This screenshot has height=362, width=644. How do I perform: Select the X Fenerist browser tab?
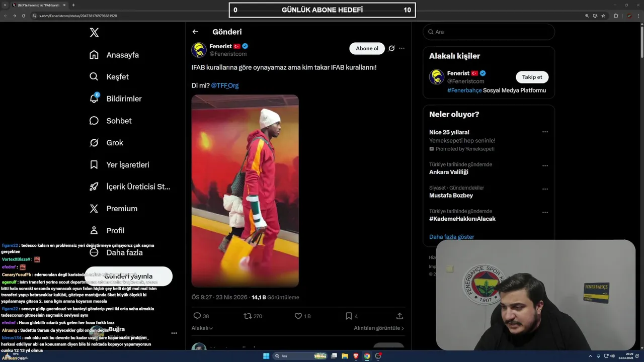tap(38, 5)
